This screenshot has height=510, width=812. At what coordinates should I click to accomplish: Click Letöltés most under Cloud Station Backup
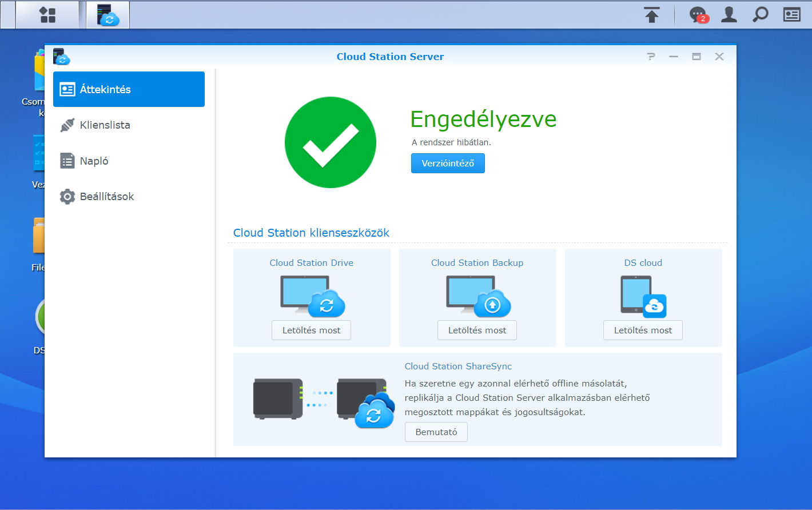(x=477, y=330)
